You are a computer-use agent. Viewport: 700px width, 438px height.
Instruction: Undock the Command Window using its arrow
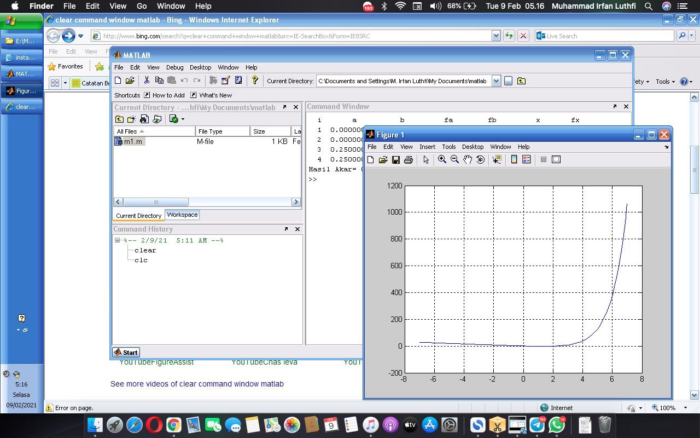(x=615, y=106)
